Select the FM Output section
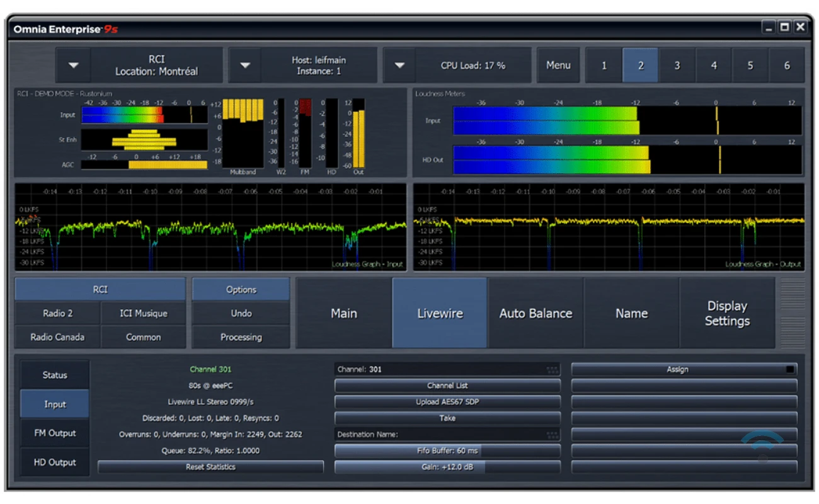 [x=55, y=433]
